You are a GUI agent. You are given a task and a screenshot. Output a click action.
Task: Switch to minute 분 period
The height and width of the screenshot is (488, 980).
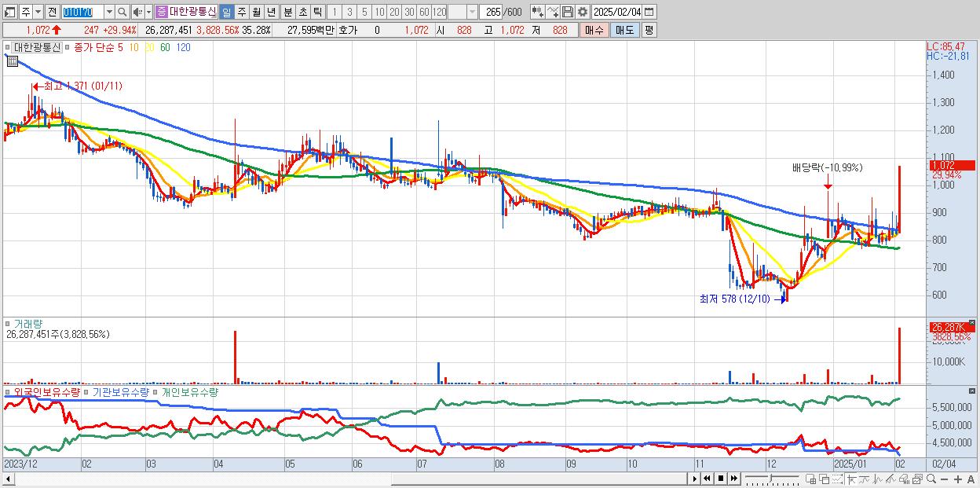point(288,12)
